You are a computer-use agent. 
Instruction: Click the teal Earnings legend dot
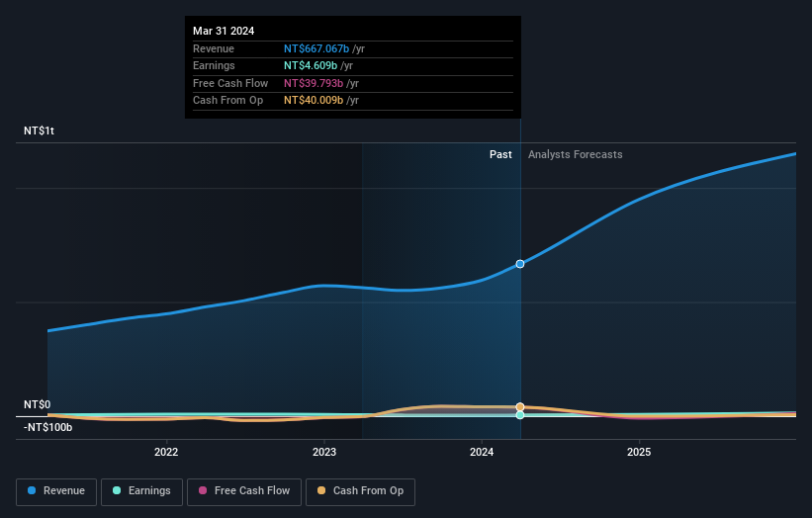[x=117, y=490]
